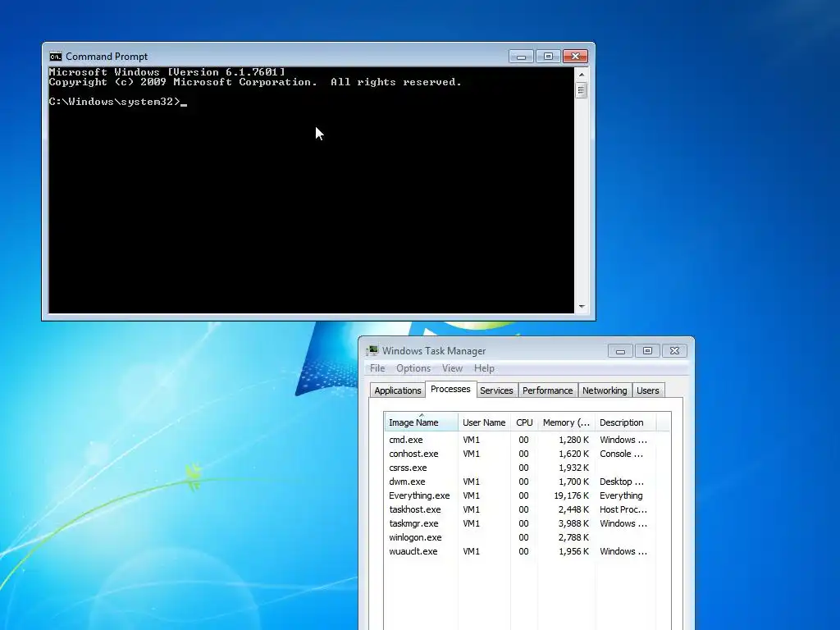Select the Processes tab

point(450,390)
